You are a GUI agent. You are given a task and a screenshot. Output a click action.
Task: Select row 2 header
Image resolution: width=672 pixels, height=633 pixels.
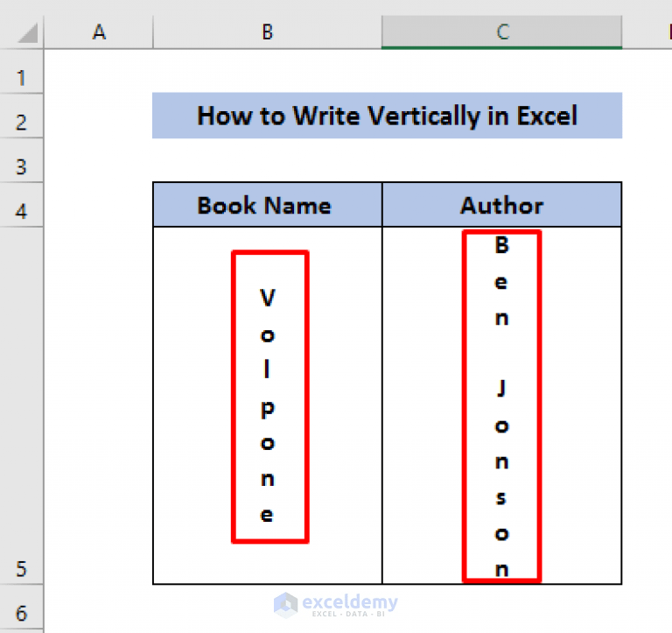coord(21,116)
